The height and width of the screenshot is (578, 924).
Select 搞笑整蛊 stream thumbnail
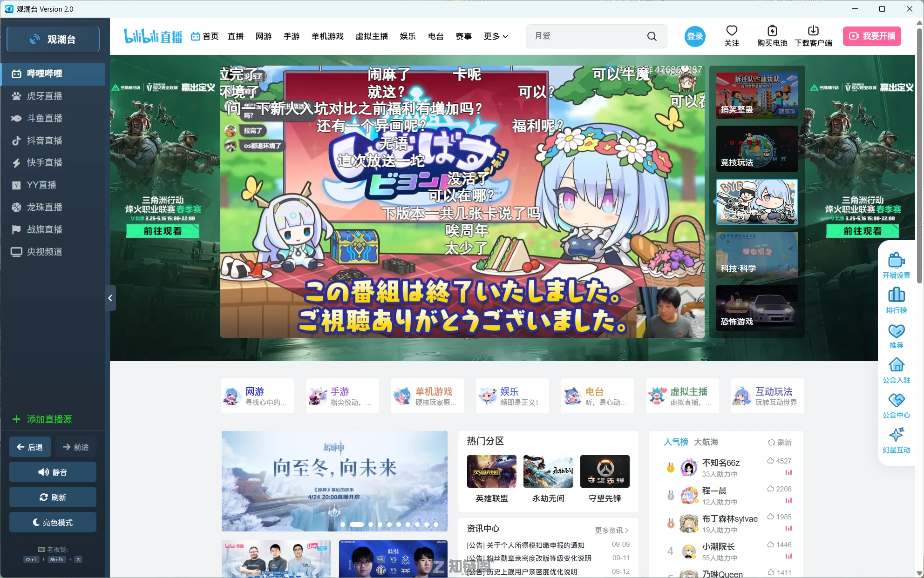[x=757, y=95]
